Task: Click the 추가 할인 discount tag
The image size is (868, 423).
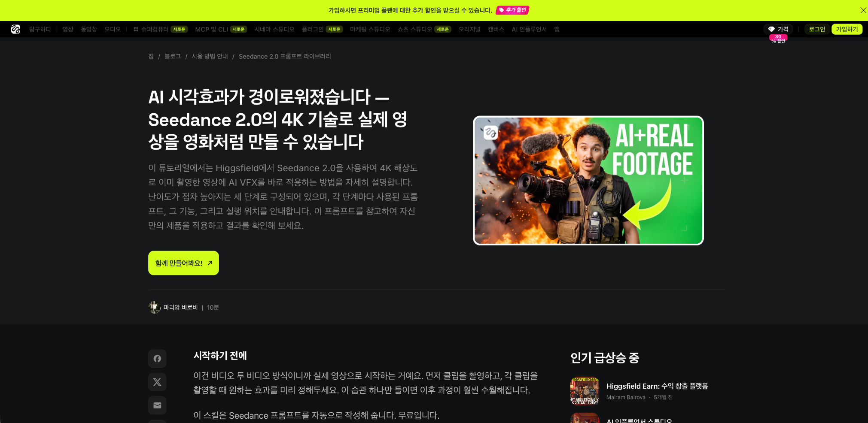Action: (512, 10)
